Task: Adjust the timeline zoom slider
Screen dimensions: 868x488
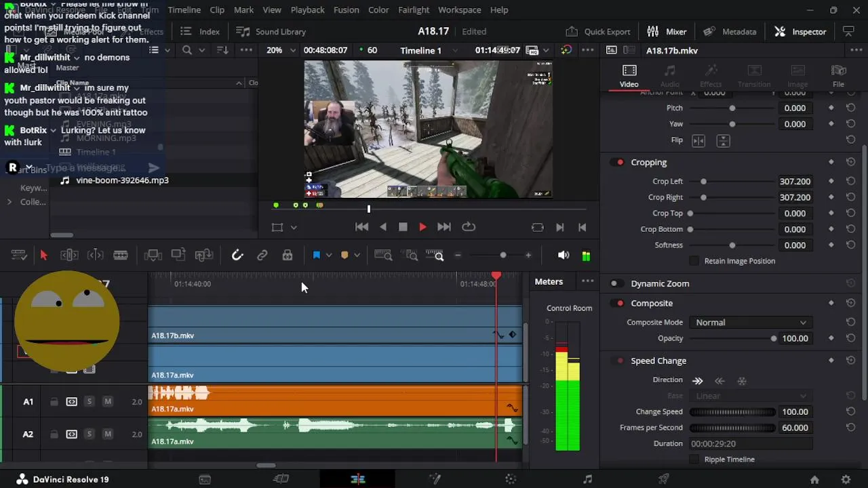Action: (502, 256)
